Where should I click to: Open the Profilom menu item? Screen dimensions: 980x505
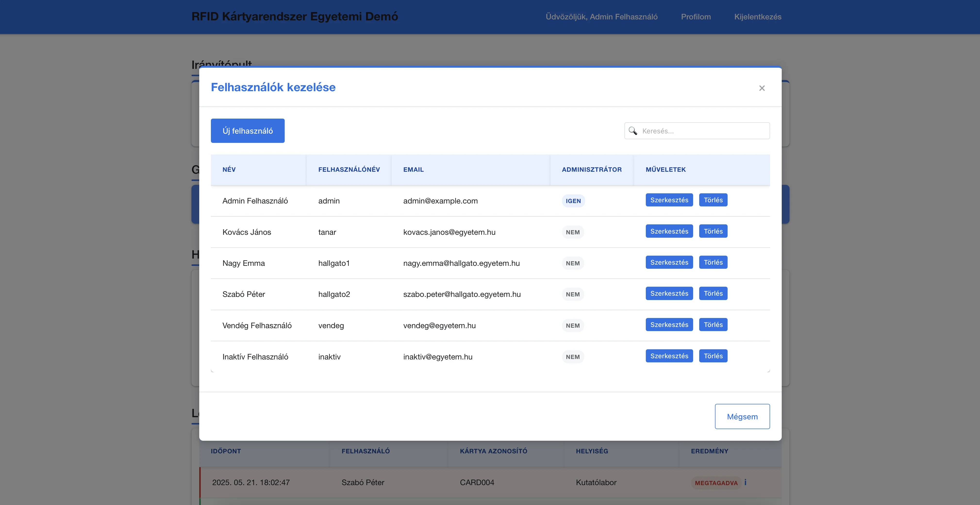tap(696, 17)
